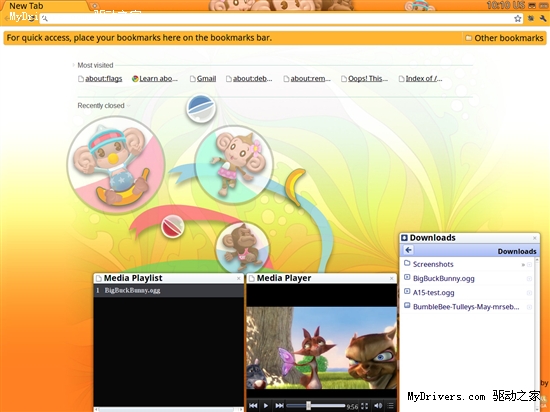Viewport: 550px width, 412px height.
Task: Select BigBuckBunny.ogg in Media Playlist
Action: point(169,290)
